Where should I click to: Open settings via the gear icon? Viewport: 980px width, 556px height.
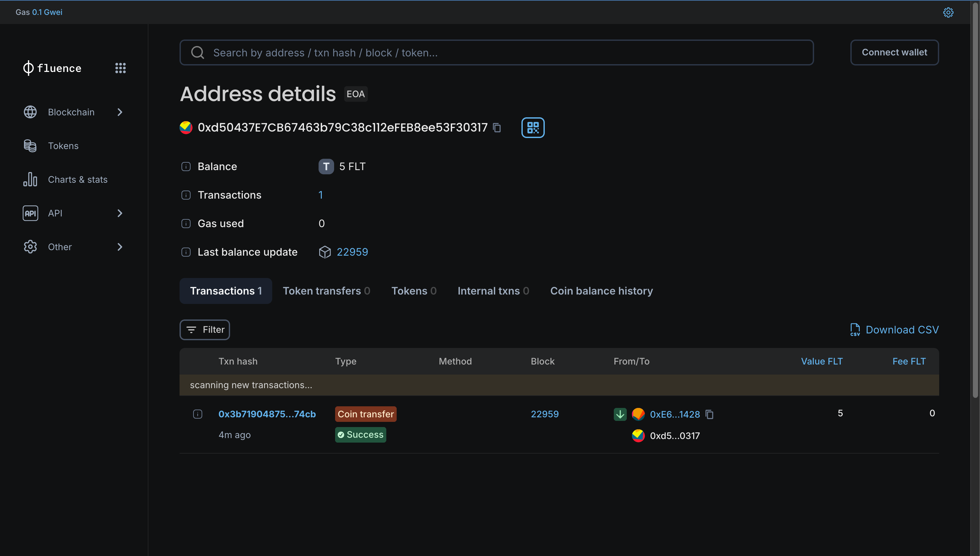point(949,12)
